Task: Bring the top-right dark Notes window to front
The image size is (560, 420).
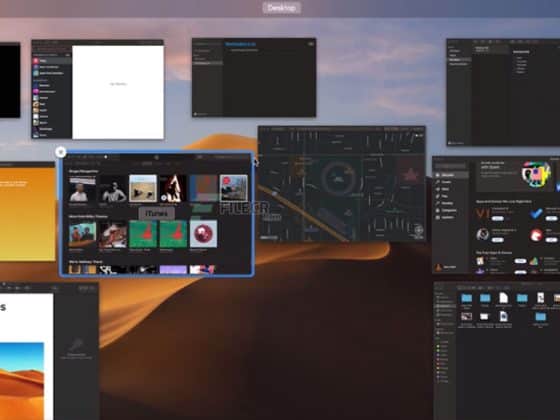Action: tap(503, 92)
